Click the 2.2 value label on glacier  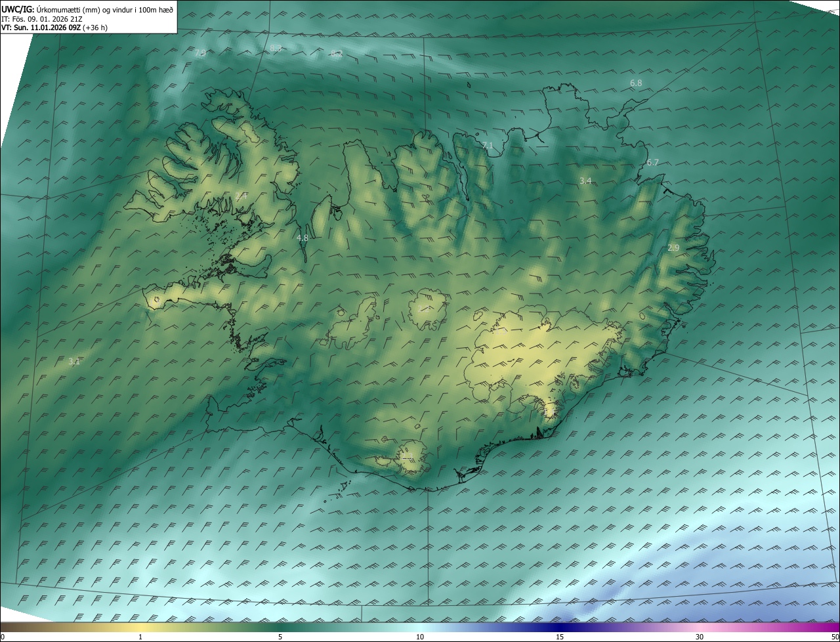pos(424,308)
